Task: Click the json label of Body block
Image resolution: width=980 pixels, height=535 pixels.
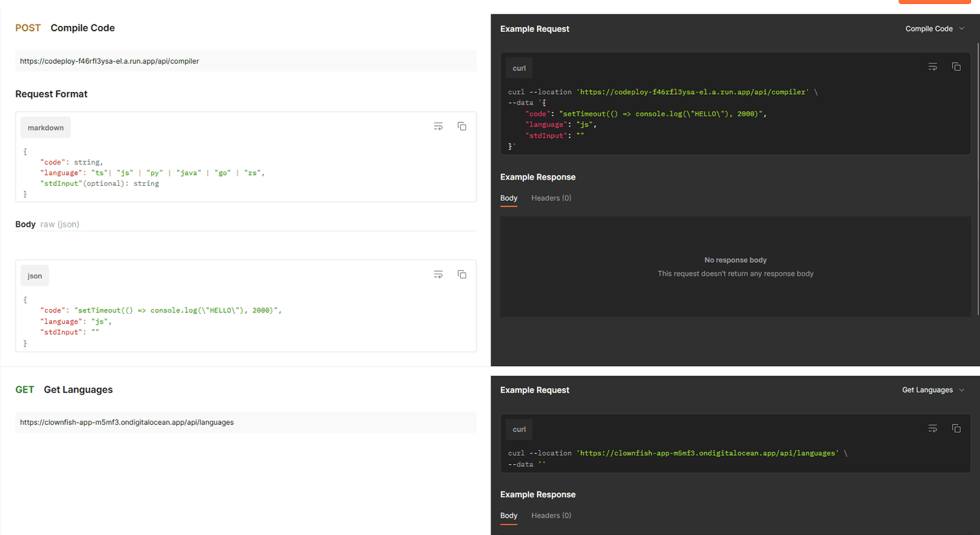Action: (35, 276)
